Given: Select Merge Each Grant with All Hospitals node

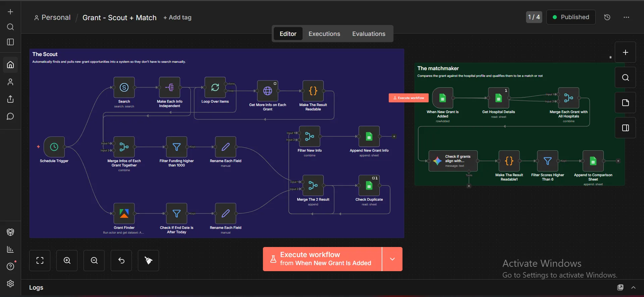Looking at the screenshot, I should [x=569, y=98].
